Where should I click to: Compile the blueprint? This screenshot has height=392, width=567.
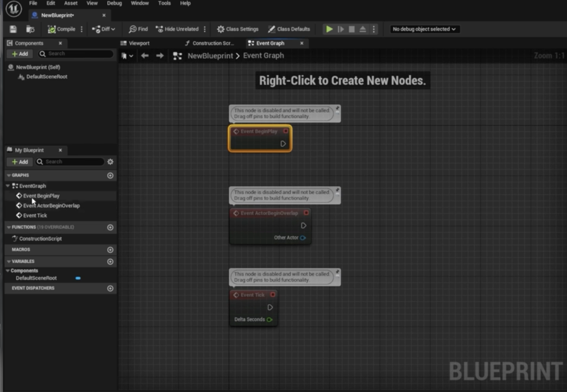tap(61, 29)
